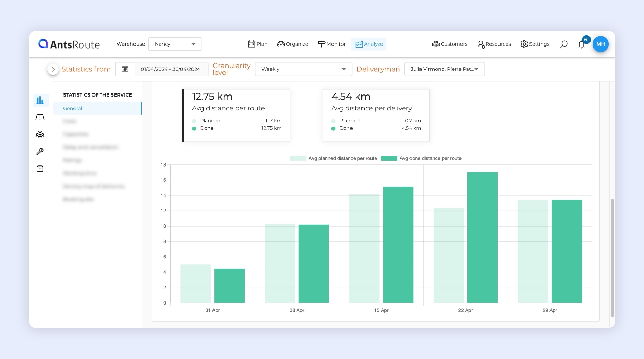Expand the collapsed sidebar chevron

coord(53,69)
